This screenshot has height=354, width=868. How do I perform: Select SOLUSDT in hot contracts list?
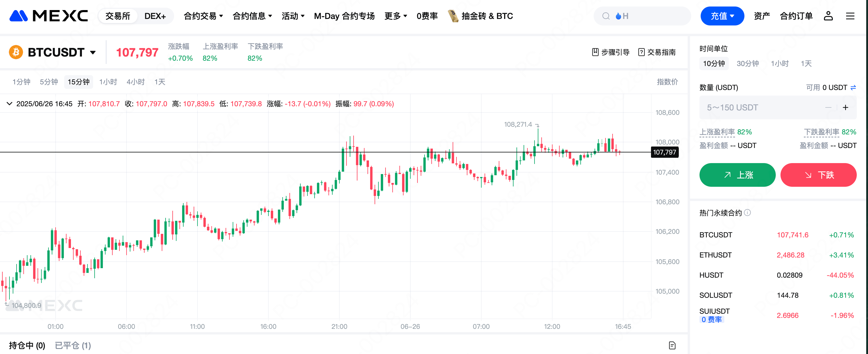pos(778,295)
